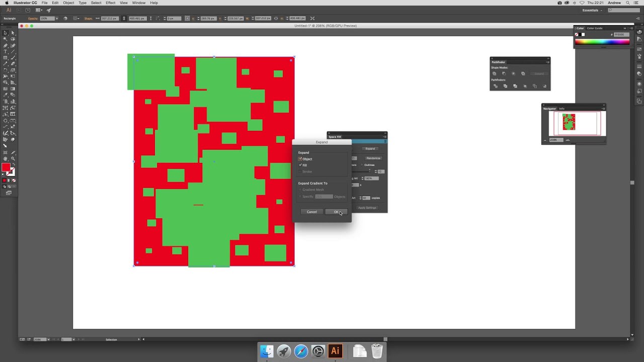
Task: Click Navigator zoom in mountain icon
Action: click(x=568, y=140)
